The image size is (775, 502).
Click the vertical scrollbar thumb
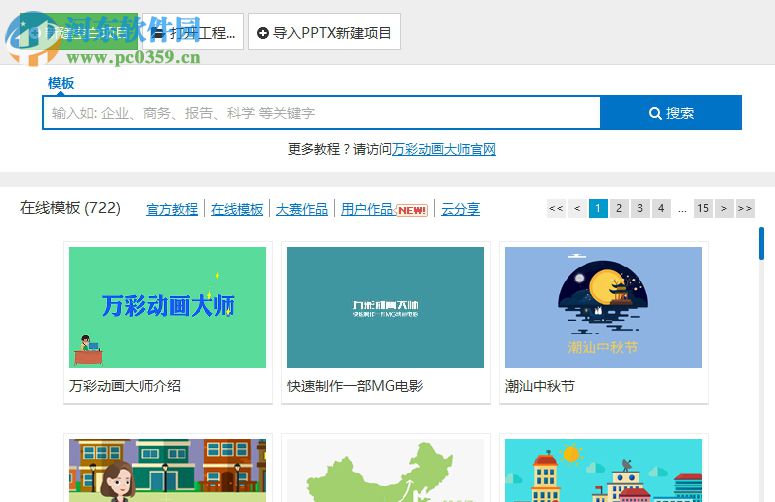(x=762, y=243)
